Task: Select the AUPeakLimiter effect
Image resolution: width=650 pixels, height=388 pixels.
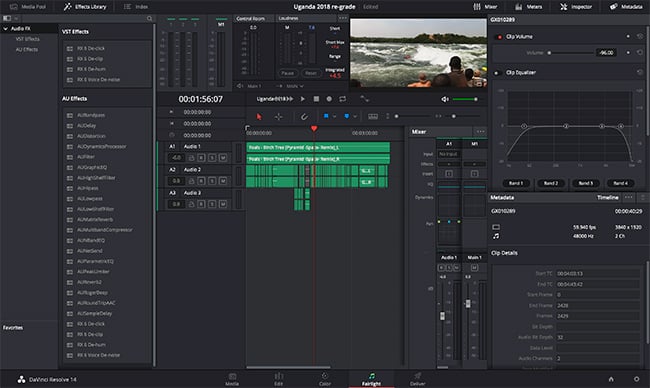Action: 93,272
